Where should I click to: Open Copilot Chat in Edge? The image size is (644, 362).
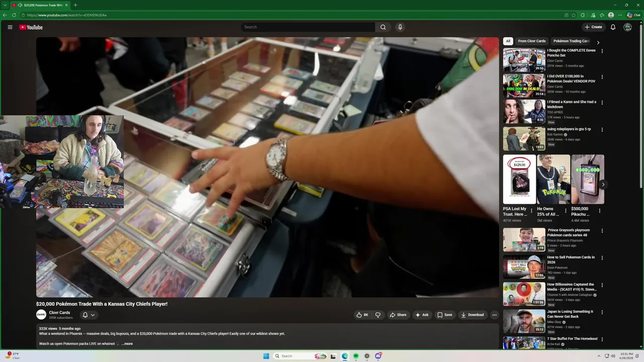click(x=633, y=15)
